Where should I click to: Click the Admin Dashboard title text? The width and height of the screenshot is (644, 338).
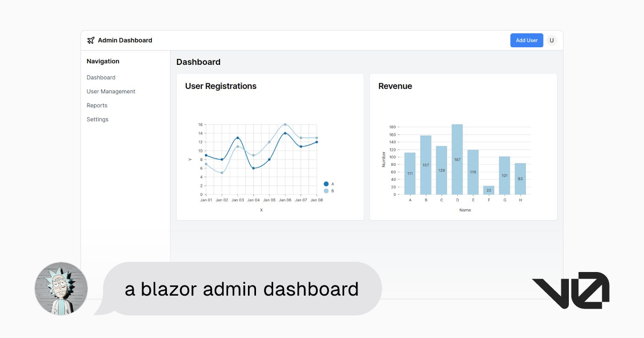coord(125,40)
